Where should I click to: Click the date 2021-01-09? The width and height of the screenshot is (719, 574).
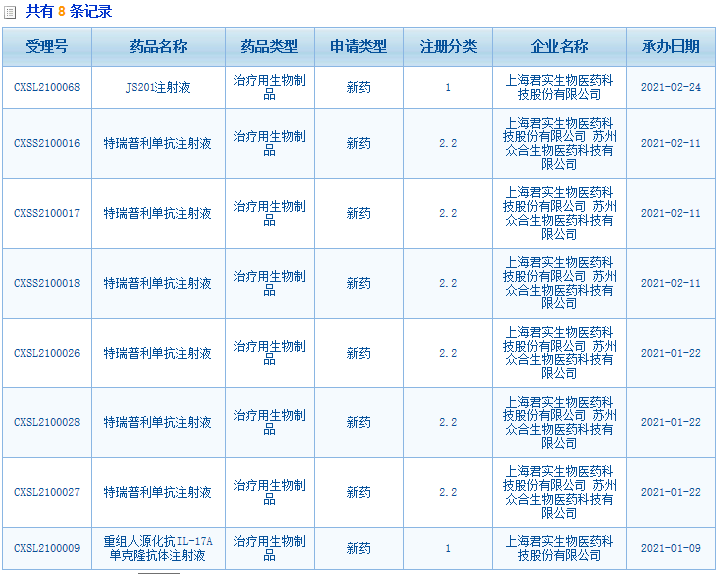pos(671,549)
